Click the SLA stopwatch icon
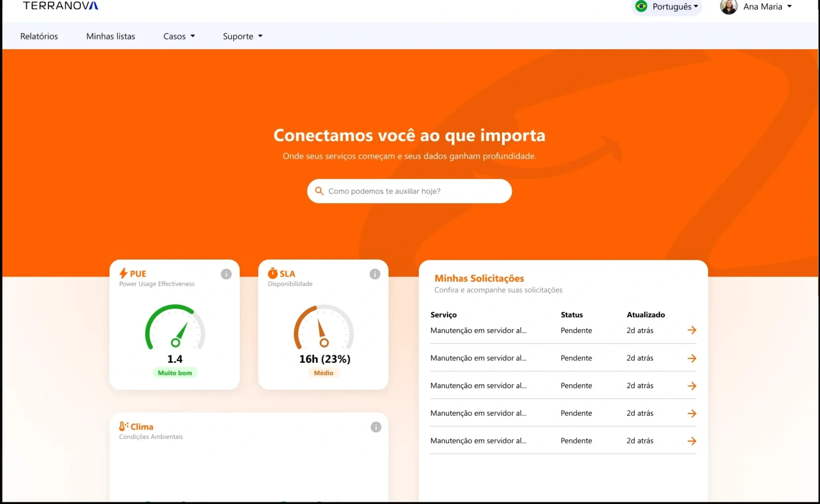Screen dimensions: 820x504 pyautogui.click(x=272, y=273)
